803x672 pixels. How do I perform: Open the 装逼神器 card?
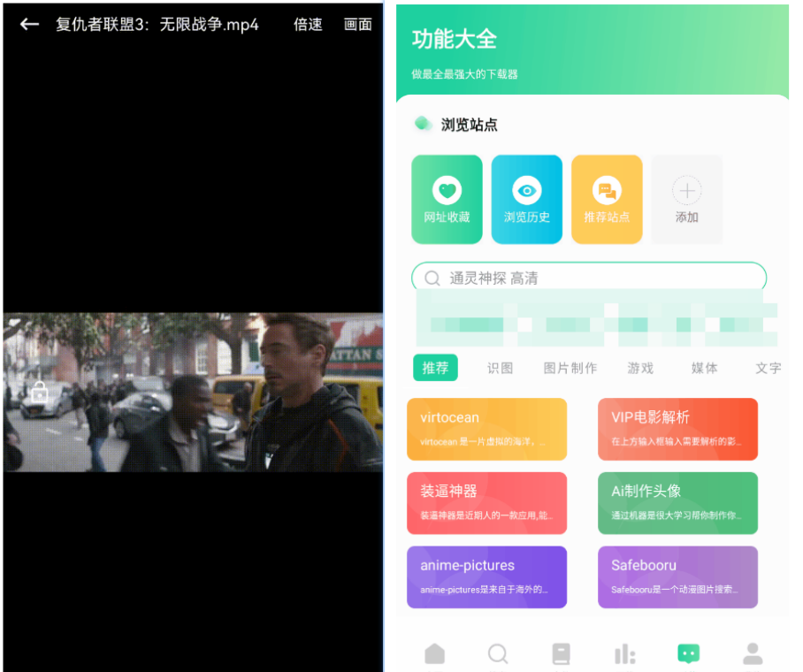tap(486, 503)
